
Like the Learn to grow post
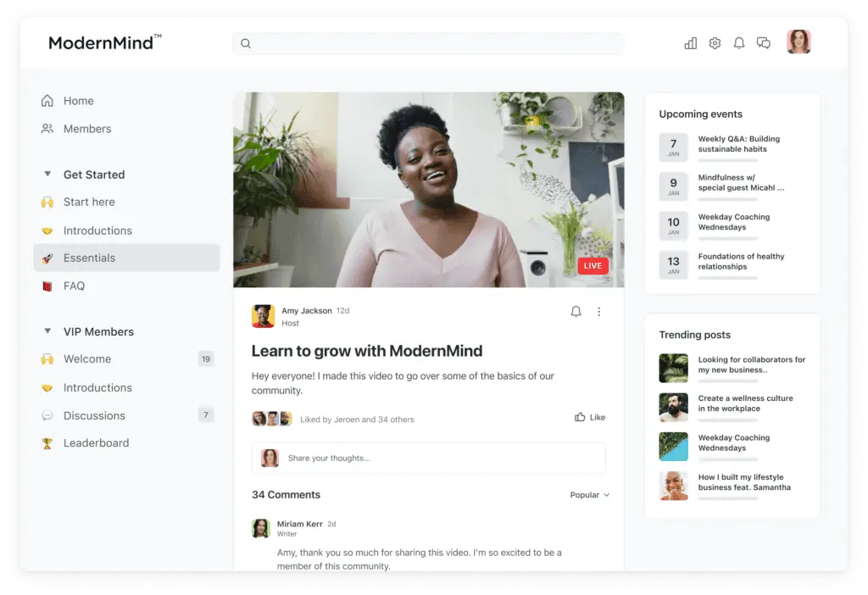(x=590, y=417)
